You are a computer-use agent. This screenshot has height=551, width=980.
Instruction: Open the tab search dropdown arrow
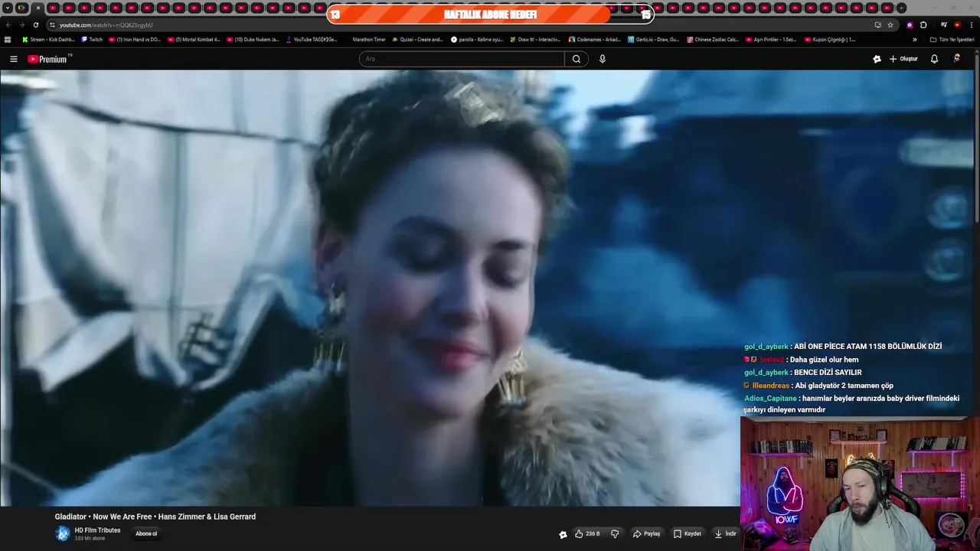(x=8, y=8)
